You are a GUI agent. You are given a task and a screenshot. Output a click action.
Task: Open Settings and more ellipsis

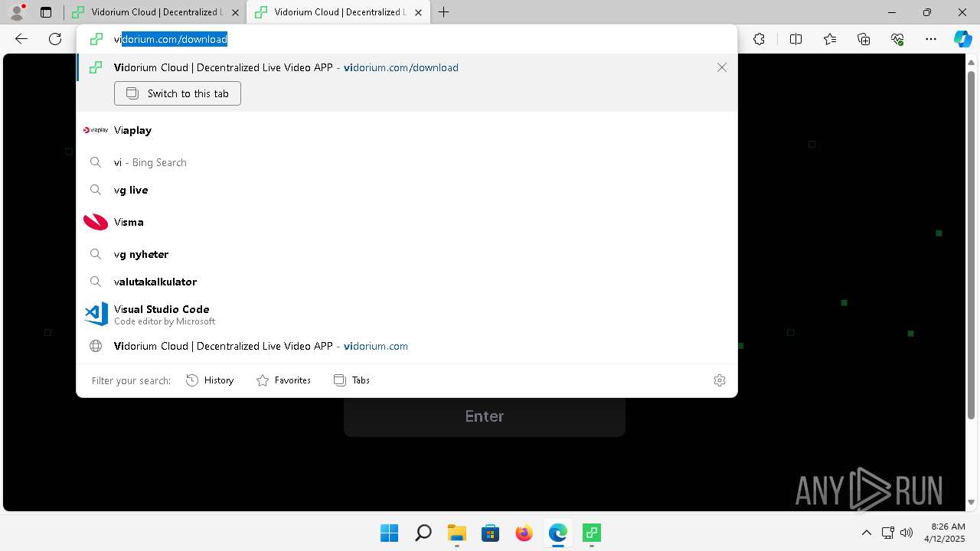click(931, 39)
